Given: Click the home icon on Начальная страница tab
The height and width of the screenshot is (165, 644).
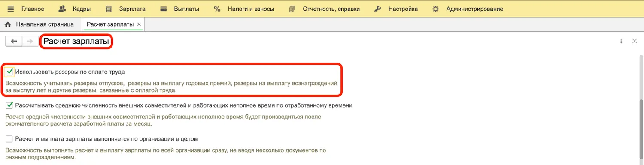Looking at the screenshot, I should [x=7, y=24].
